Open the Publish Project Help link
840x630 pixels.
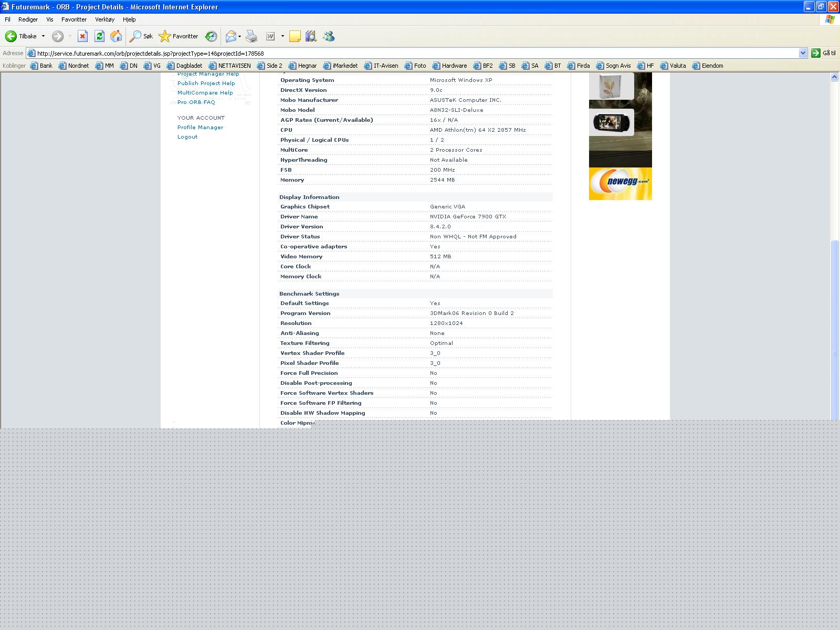coord(206,83)
